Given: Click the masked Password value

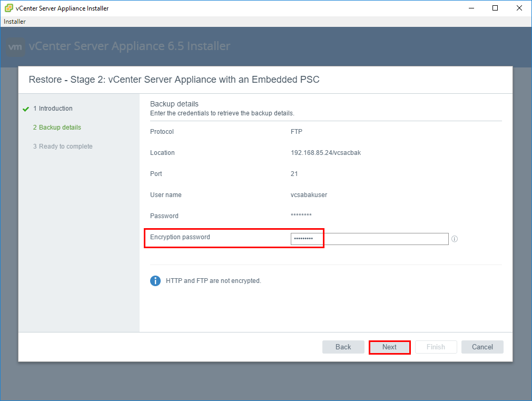Looking at the screenshot, I should pos(301,216).
